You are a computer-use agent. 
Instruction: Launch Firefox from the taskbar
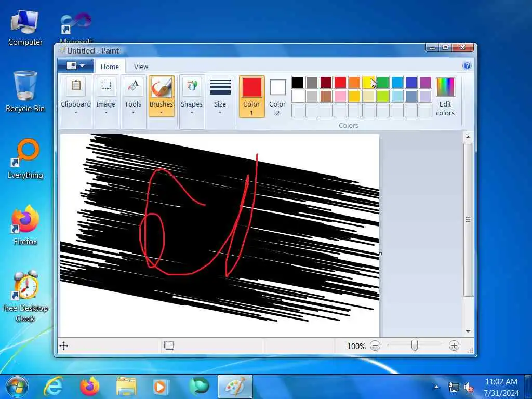[90, 387]
